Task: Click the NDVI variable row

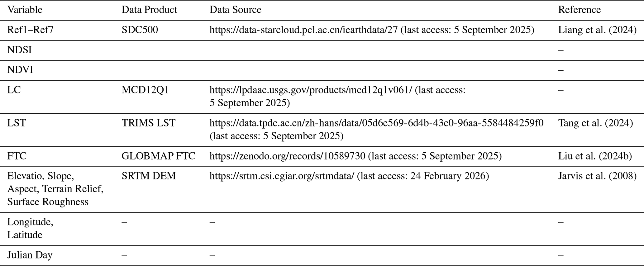Action: [x=20, y=70]
